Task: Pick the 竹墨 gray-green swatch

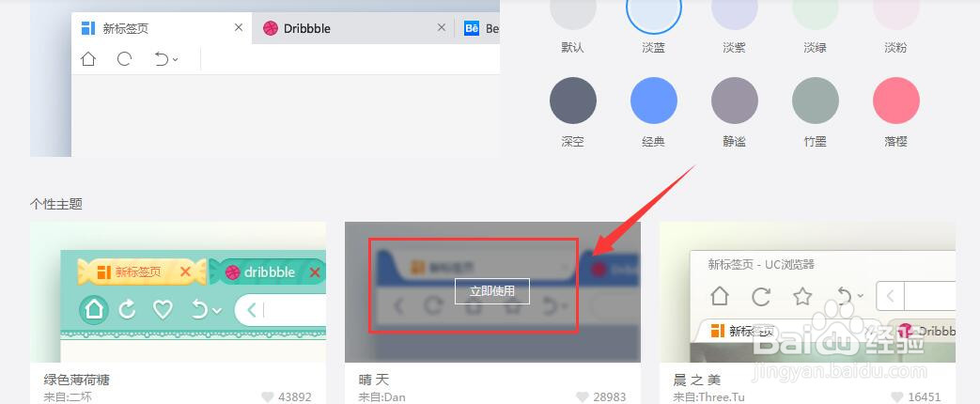Action: coord(815,101)
